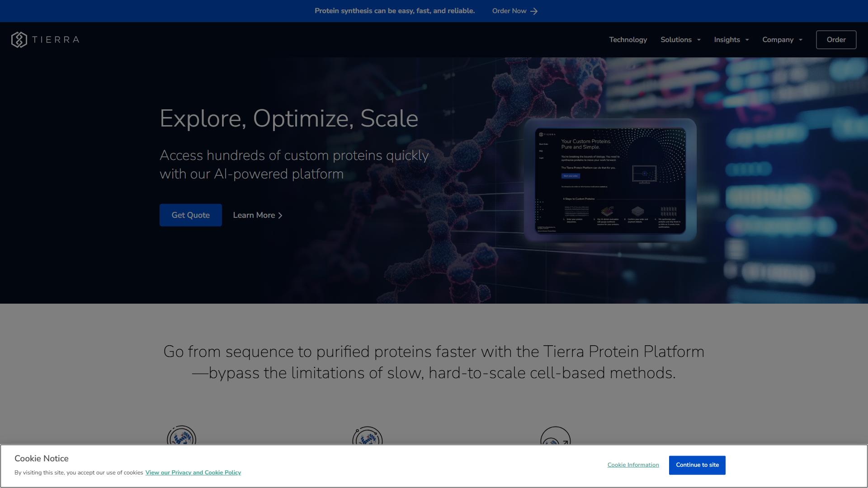The image size is (868, 488).
Task: Open the Technology menu item
Action: pyautogui.click(x=628, y=40)
